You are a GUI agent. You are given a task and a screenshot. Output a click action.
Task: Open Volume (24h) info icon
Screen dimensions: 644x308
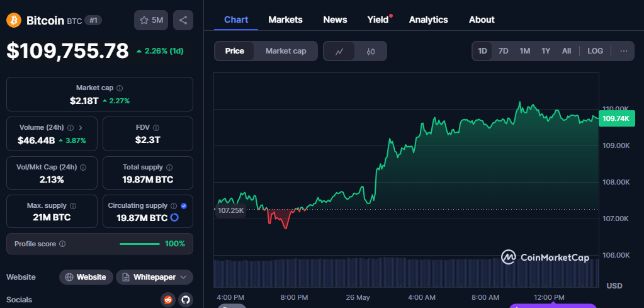click(71, 127)
